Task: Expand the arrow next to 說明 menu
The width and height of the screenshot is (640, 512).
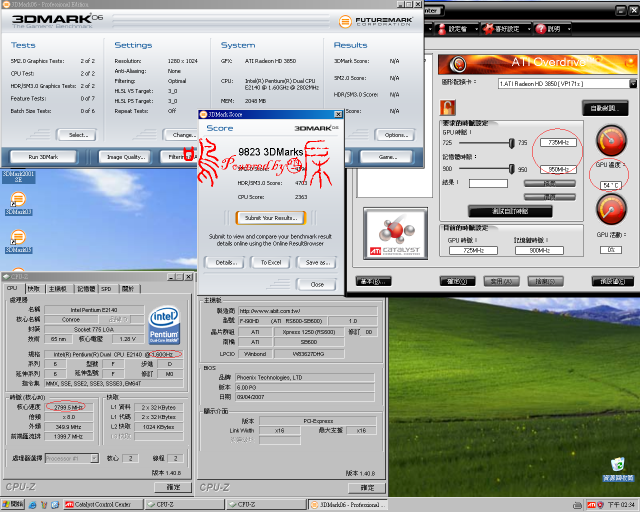Action: point(569,29)
